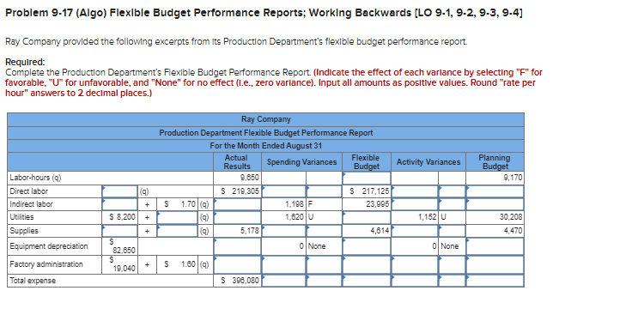Click the Direct labor Spending Variance amount field
This screenshot has height=333, width=644.
click(284, 191)
